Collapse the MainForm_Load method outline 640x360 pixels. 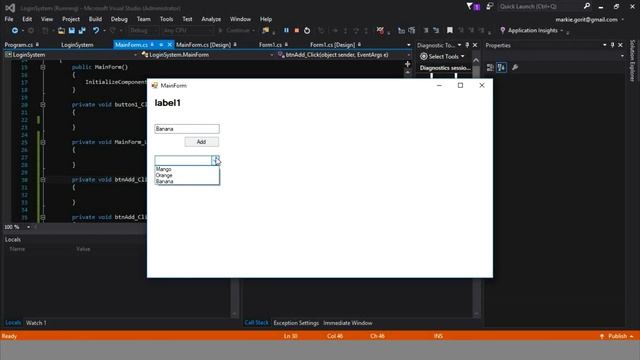(x=43, y=142)
